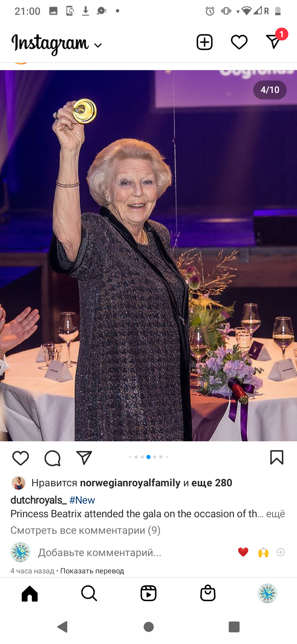Open dutchroyals_ profile username link
Viewport: 297px width, 644px height.
point(39,500)
